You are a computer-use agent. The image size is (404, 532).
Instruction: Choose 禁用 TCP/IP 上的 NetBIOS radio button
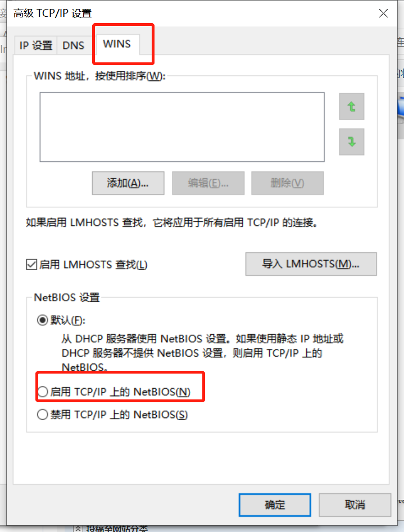coord(43,414)
